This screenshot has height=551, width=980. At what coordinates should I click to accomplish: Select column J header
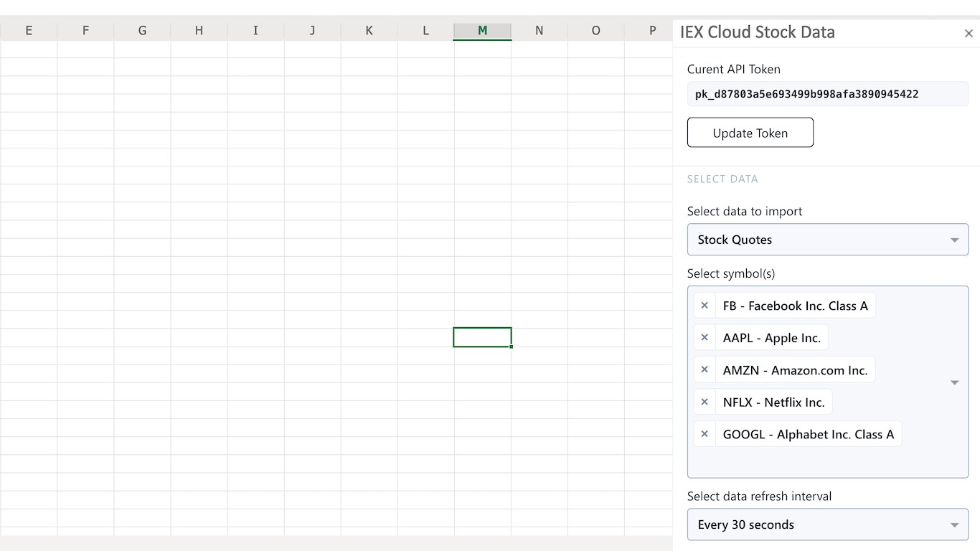click(312, 30)
